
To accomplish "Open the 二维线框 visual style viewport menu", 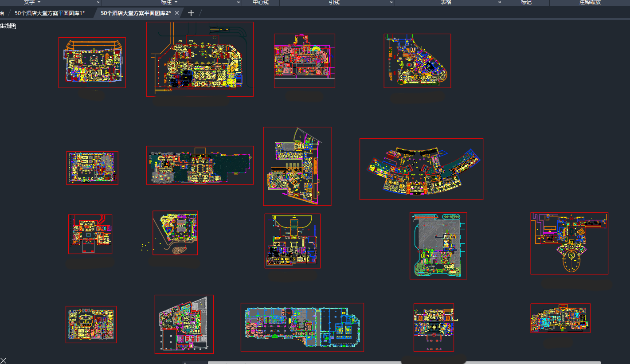I will point(8,26).
